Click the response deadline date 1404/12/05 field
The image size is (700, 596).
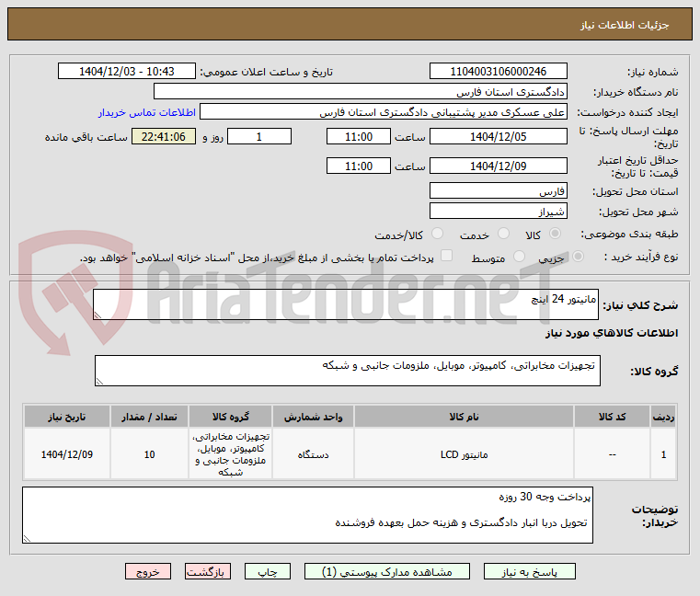pos(499,136)
